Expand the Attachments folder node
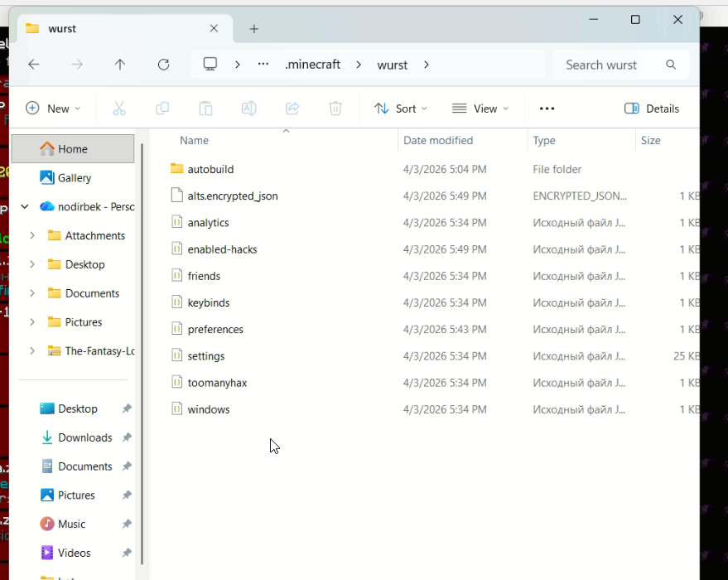The height and width of the screenshot is (580, 728). (32, 235)
